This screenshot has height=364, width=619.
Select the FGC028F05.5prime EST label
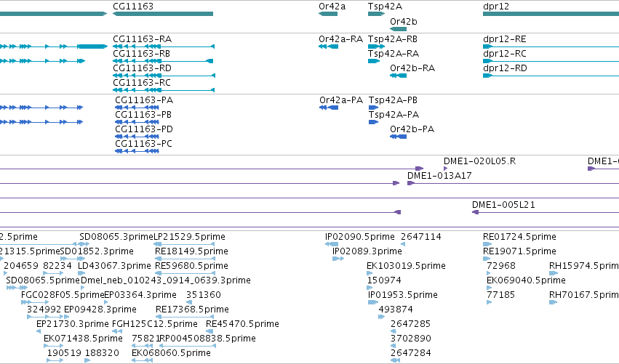coord(63,296)
